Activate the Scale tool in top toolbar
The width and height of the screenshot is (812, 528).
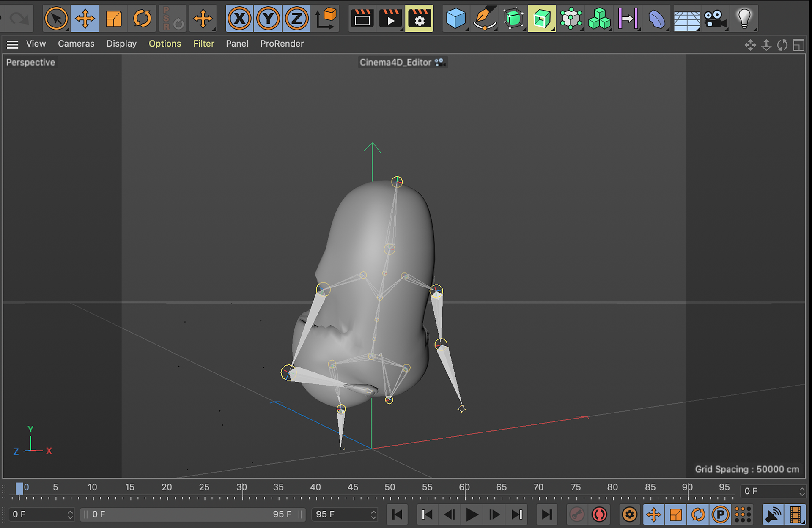coord(113,19)
